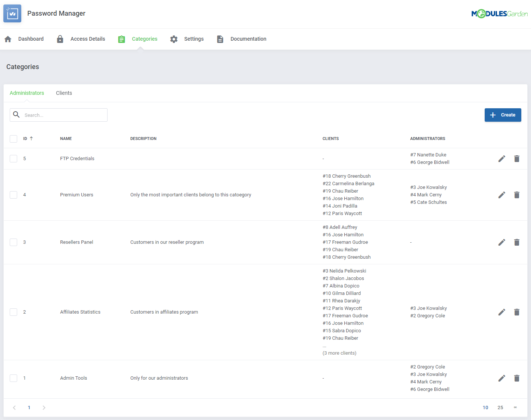Edit the Affiliates Statistics category

(x=502, y=312)
